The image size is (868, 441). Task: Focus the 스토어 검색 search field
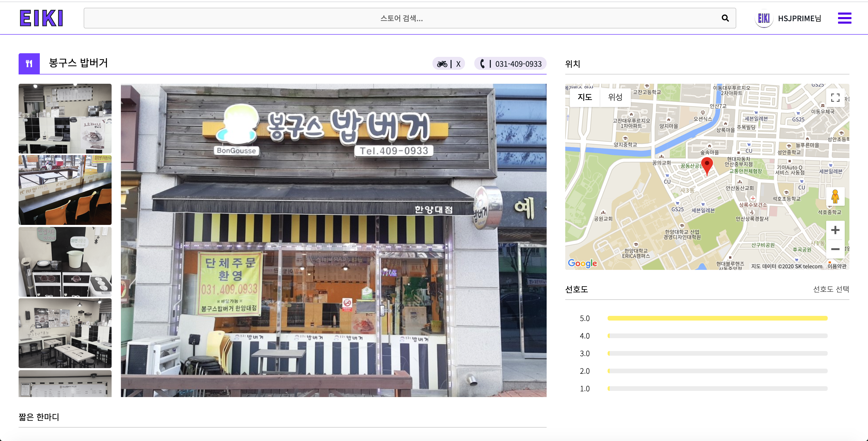401,18
